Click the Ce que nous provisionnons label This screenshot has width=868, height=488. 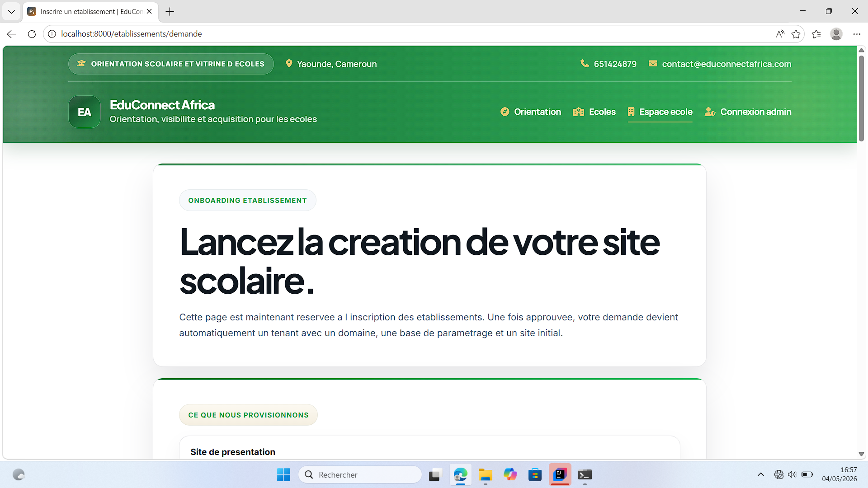(249, 415)
